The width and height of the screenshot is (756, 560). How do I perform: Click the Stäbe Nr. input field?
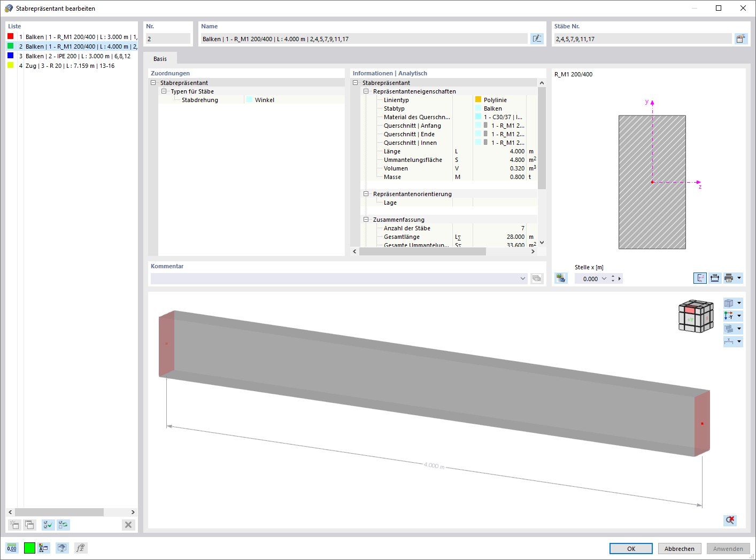[643, 38]
